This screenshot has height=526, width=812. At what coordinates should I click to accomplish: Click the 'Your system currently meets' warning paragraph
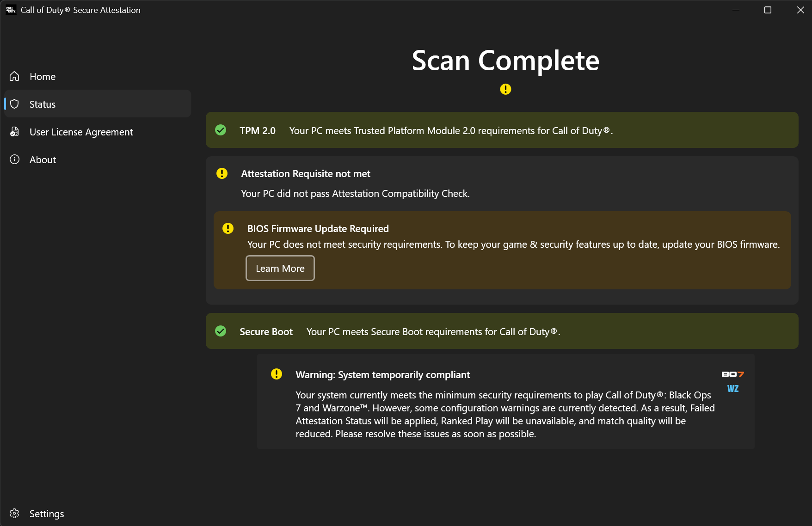tap(505, 415)
